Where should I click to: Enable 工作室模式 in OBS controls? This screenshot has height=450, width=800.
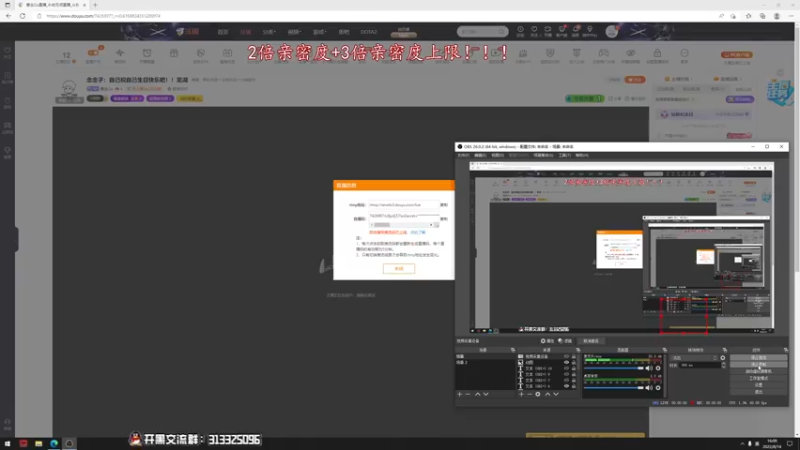(758, 378)
